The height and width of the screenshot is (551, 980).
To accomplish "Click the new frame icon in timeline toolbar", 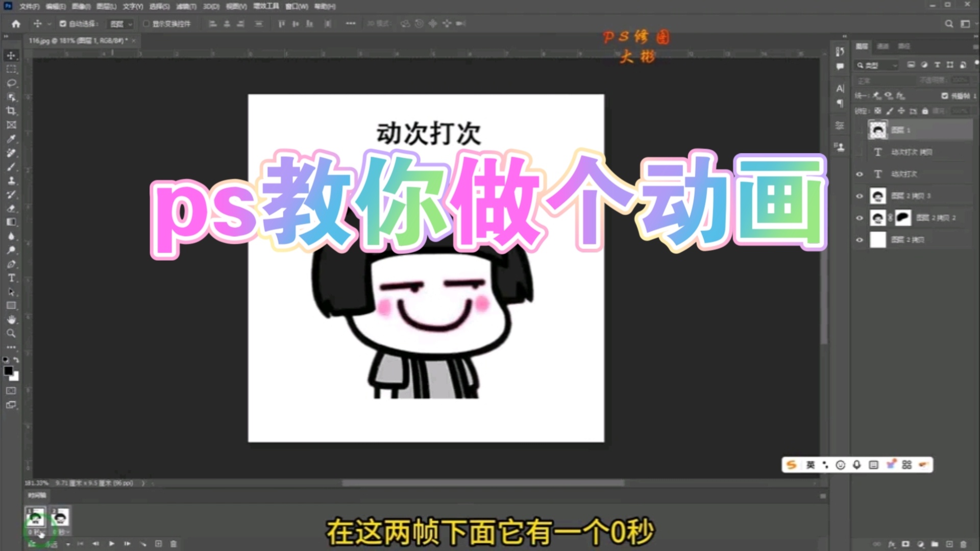I will point(159,544).
